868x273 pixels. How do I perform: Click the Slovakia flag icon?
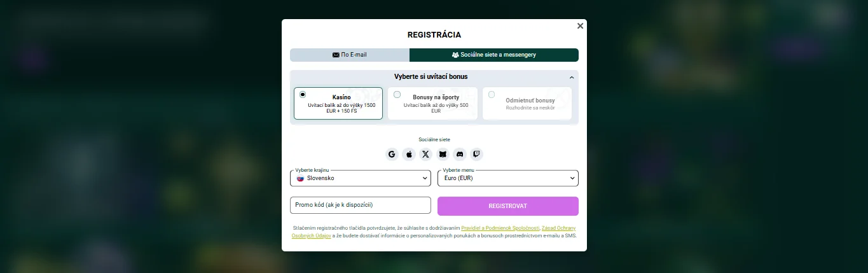(300, 179)
